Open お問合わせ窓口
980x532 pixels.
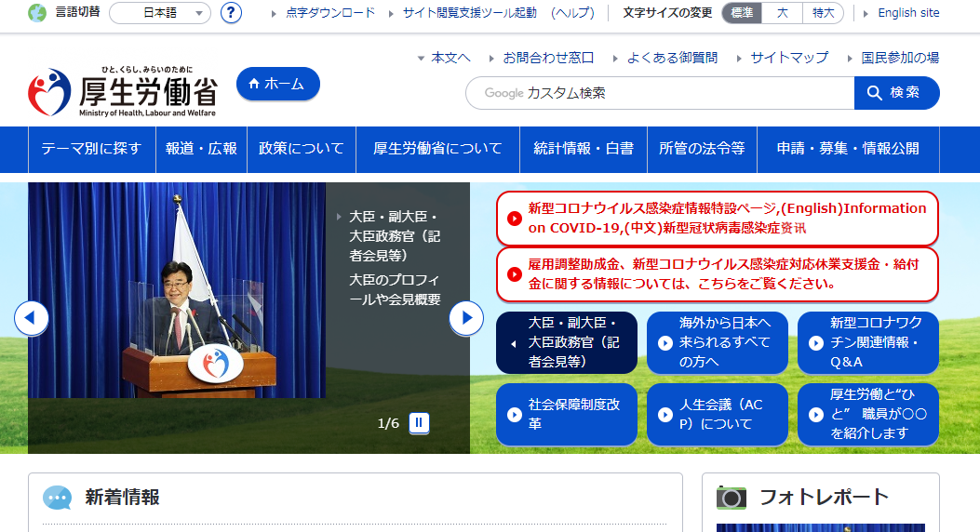pos(548,58)
